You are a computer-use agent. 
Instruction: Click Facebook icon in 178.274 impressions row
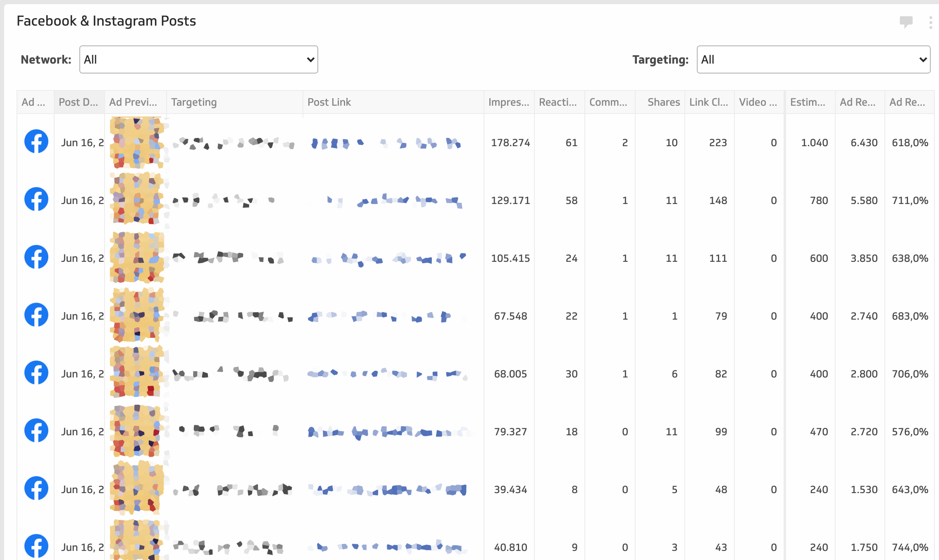click(36, 142)
